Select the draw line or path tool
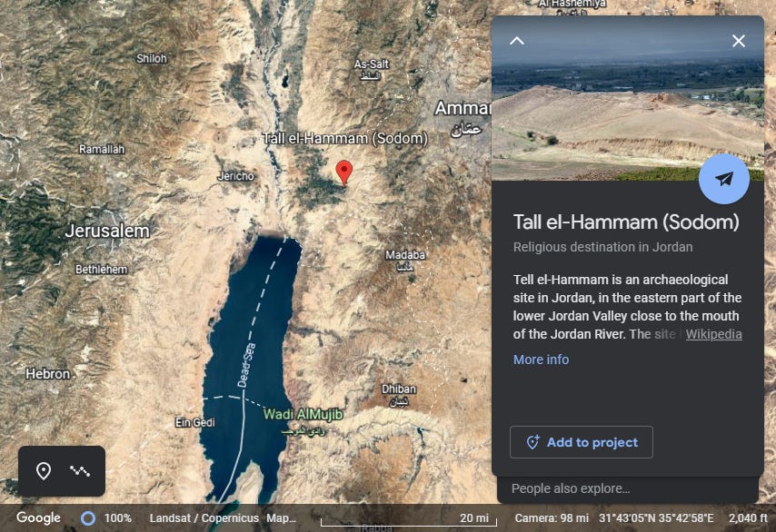Image resolution: width=776 pixels, height=532 pixels. pos(80,471)
